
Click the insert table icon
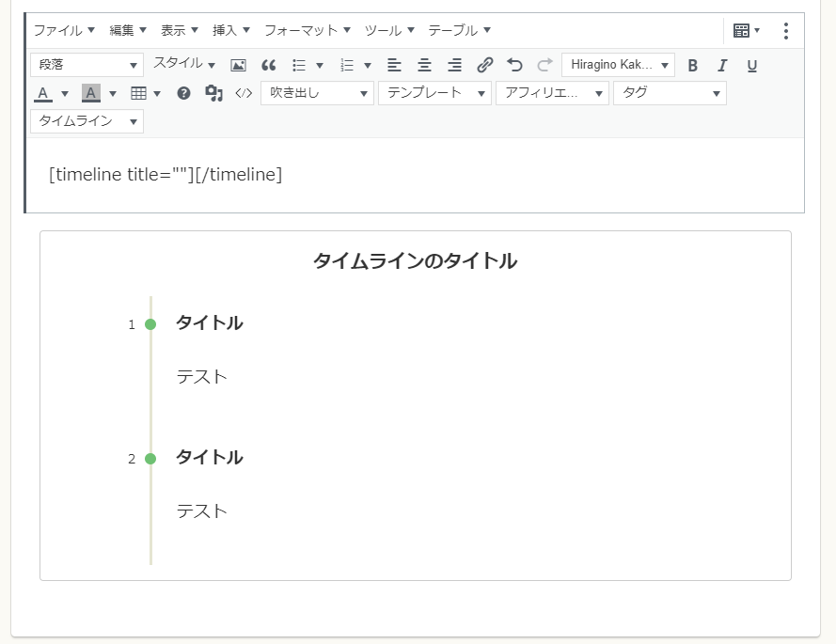(x=138, y=93)
